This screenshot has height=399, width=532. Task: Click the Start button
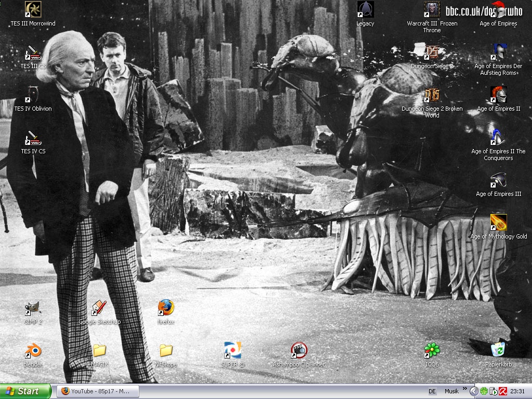click(25, 391)
